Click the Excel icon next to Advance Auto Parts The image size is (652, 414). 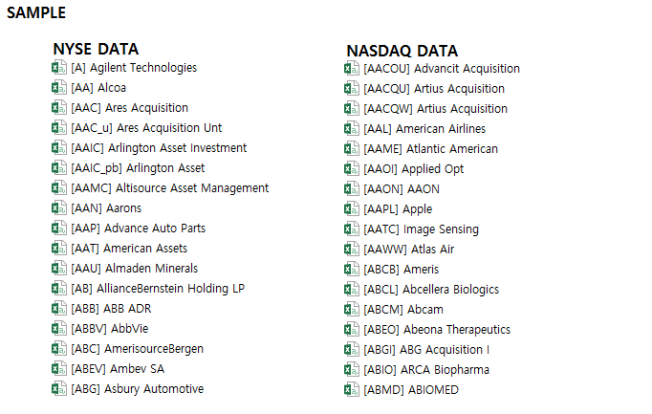[58, 228]
